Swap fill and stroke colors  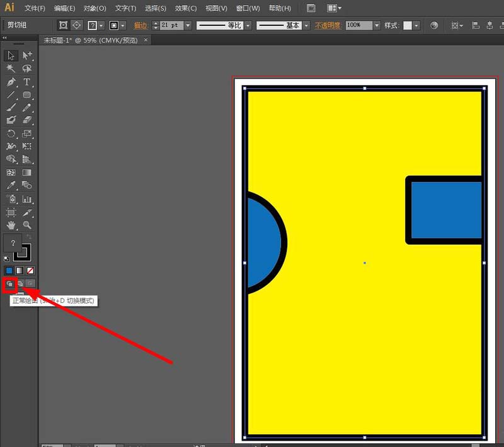tap(29, 237)
